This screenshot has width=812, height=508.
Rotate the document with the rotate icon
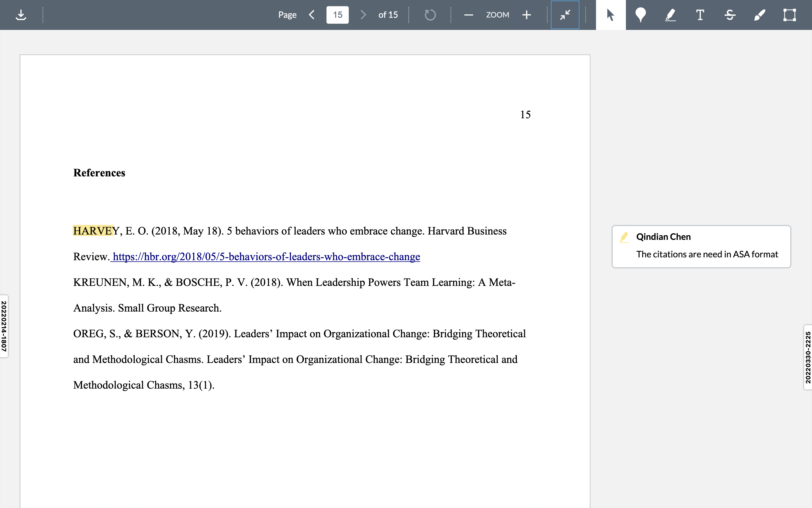(x=430, y=15)
